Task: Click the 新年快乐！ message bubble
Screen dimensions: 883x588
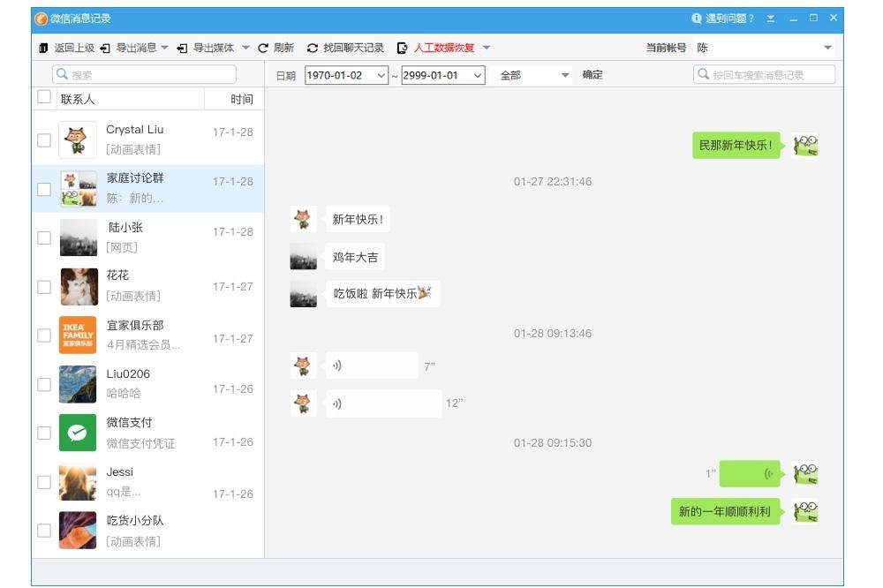Action: (358, 219)
